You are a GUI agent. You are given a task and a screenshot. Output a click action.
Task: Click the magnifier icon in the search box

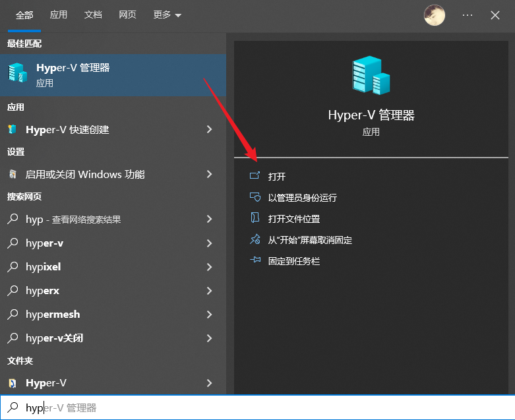[13, 407]
